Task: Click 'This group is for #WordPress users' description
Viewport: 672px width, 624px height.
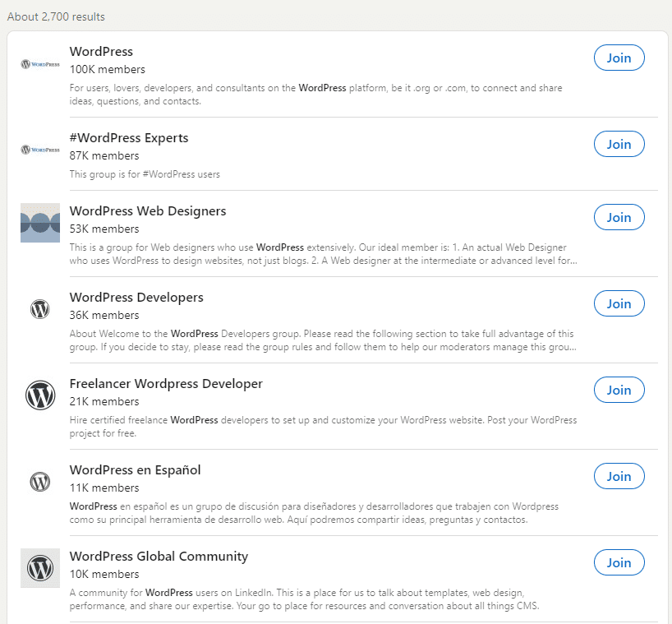Action: coord(145,174)
